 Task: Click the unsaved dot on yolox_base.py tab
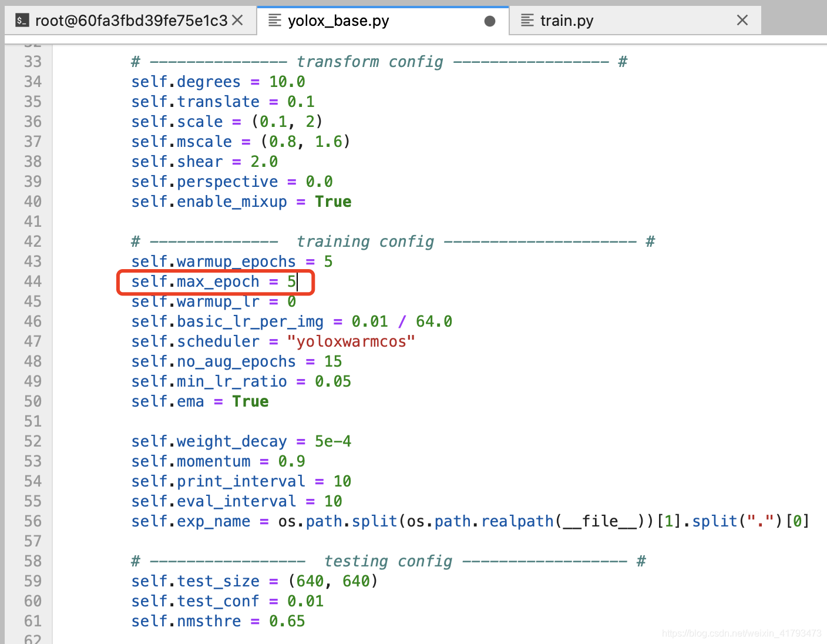(x=490, y=21)
